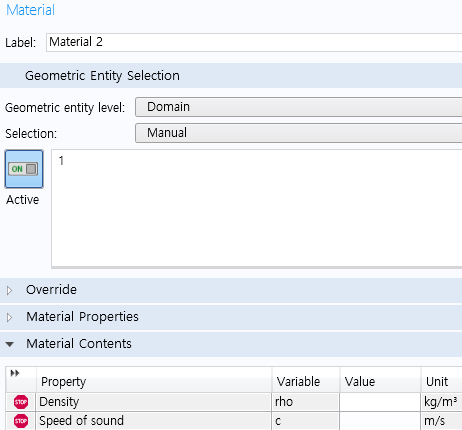Viewport: 462px width, 430px height.
Task: Select the Speed of sound property row
Action: (x=234, y=421)
